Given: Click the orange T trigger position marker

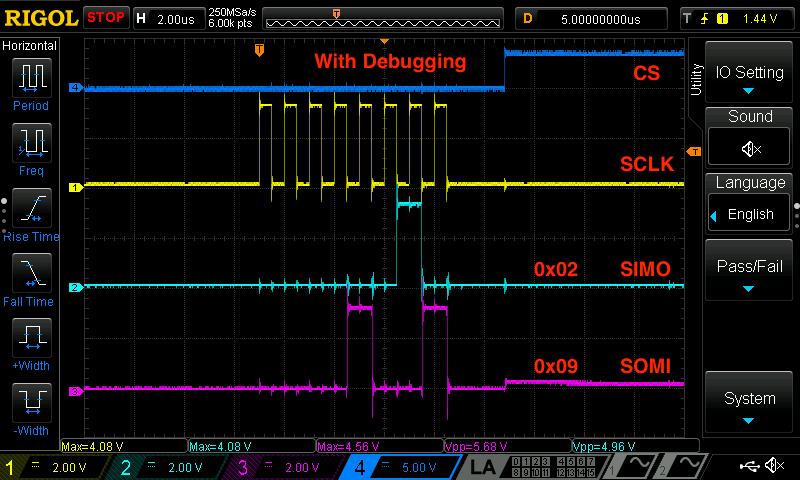Looking at the screenshot, I should point(259,49).
